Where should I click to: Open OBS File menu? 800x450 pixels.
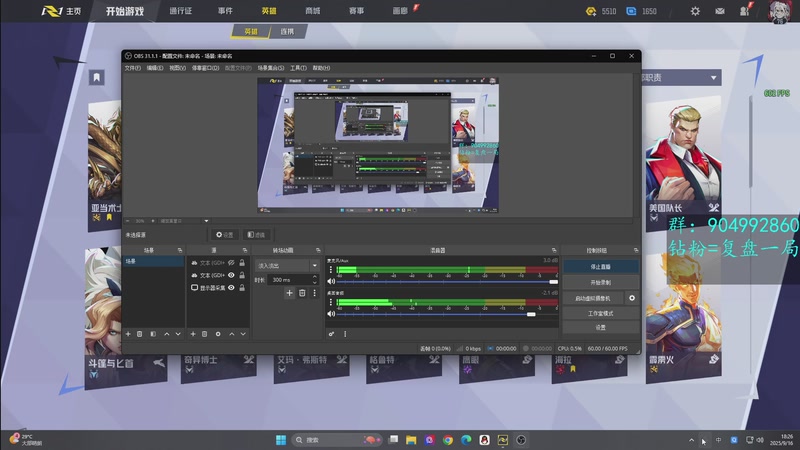tap(133, 68)
